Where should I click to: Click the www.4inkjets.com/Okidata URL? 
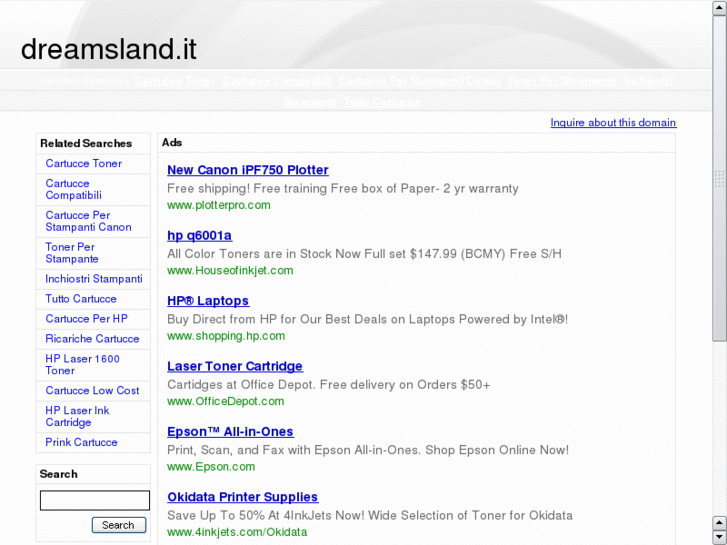(237, 532)
